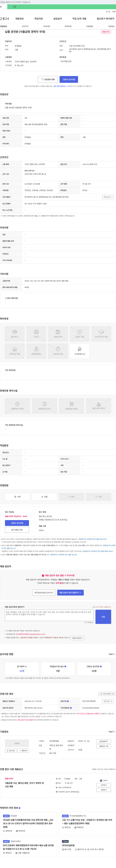Open 더보기 next to 입사지원 현황

[x=112, y=654]
